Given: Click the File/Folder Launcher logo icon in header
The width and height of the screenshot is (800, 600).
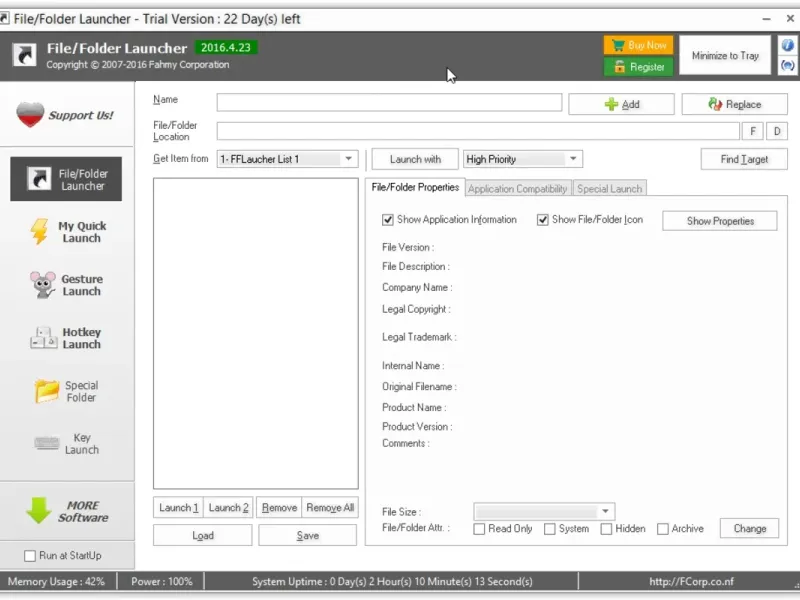Looking at the screenshot, I should 24,55.
